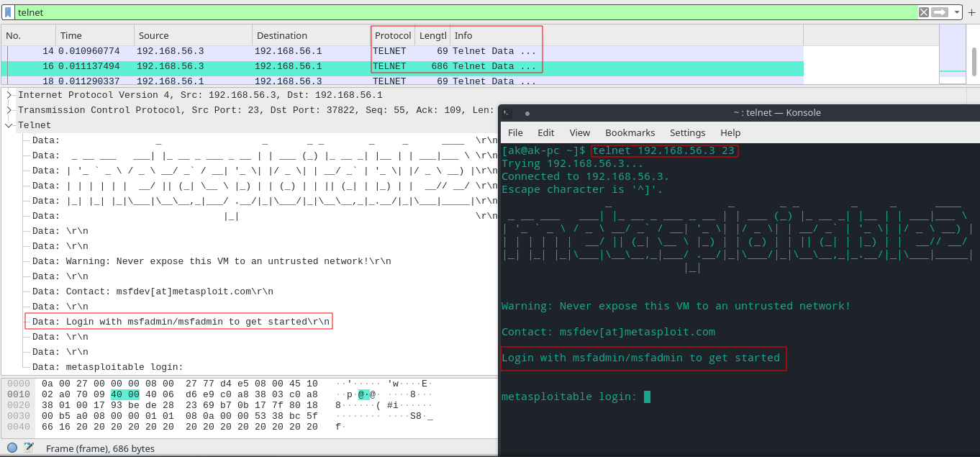Select packet number 18 row
Image resolution: width=980 pixels, height=457 pixels.
pyautogui.click(x=401, y=81)
